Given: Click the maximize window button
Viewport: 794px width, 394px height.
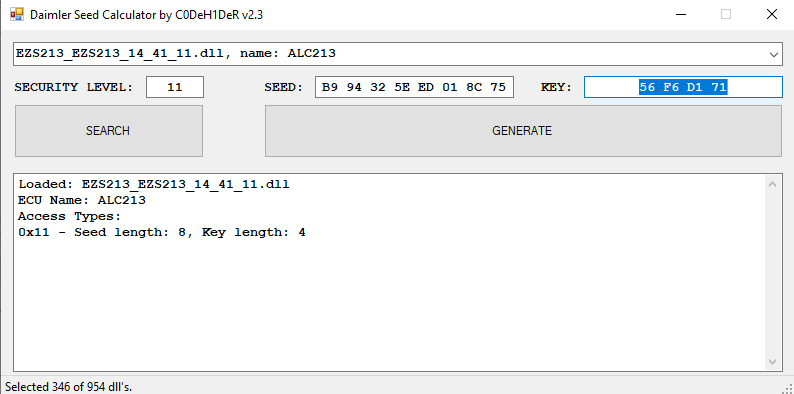Looking at the screenshot, I should (726, 14).
